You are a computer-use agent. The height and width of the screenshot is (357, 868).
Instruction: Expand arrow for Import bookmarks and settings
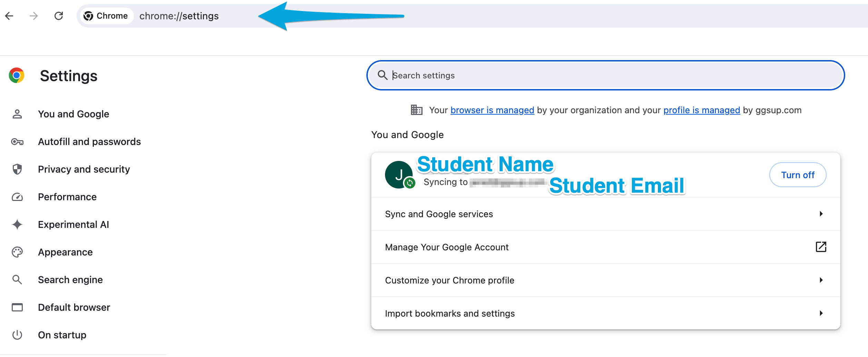click(x=821, y=313)
